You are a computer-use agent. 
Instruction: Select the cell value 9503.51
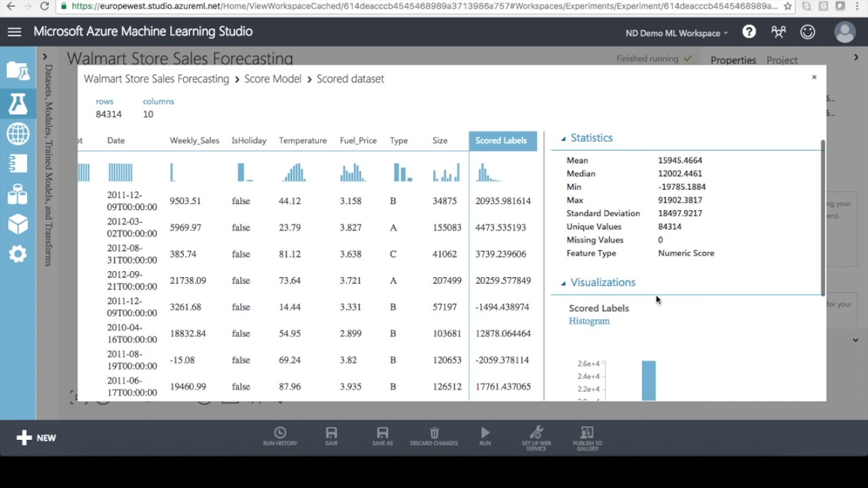click(185, 201)
